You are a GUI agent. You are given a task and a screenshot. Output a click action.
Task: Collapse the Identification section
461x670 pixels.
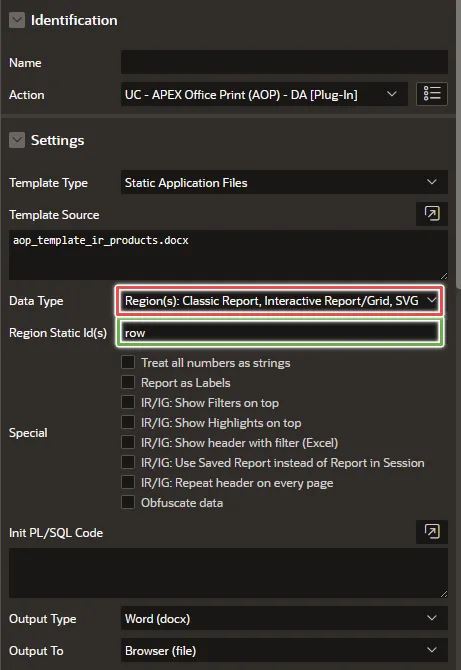17,20
